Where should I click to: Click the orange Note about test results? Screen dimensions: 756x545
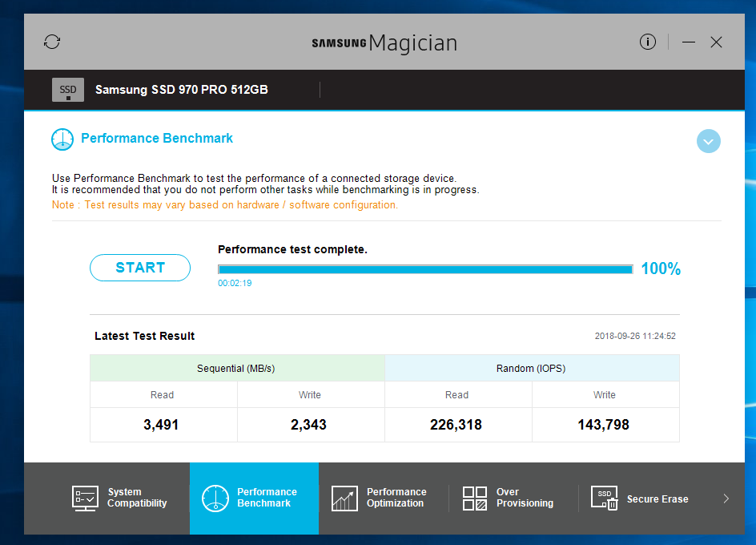(x=225, y=205)
